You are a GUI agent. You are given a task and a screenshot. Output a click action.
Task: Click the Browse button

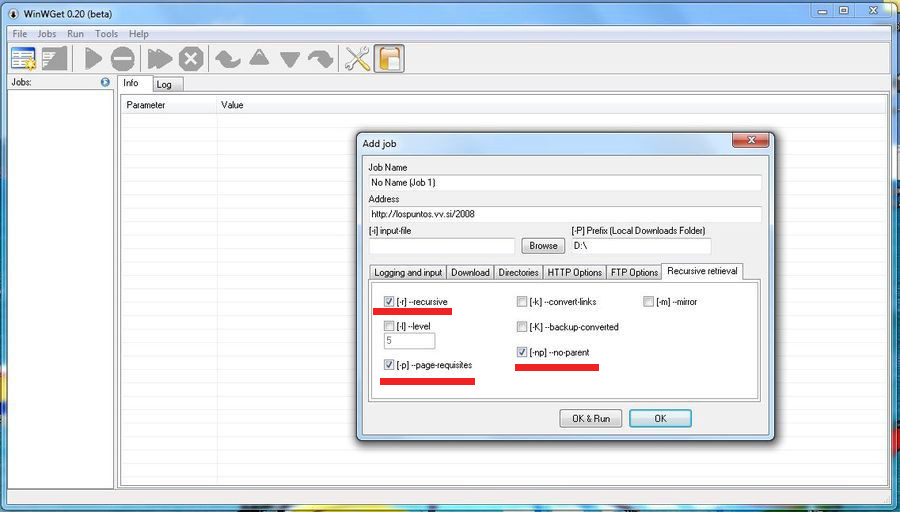coord(543,246)
